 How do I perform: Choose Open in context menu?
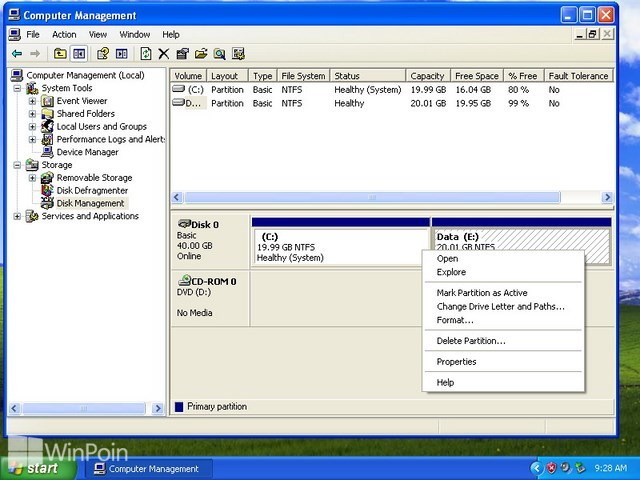(503, 259)
